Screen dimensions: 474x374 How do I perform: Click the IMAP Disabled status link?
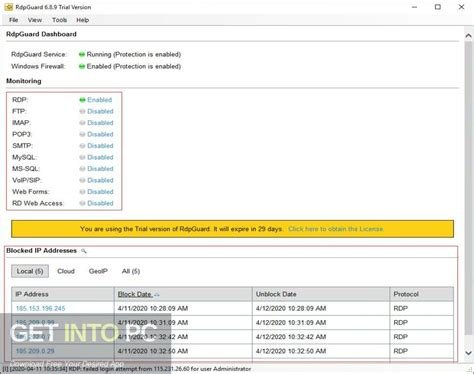pyautogui.click(x=100, y=123)
